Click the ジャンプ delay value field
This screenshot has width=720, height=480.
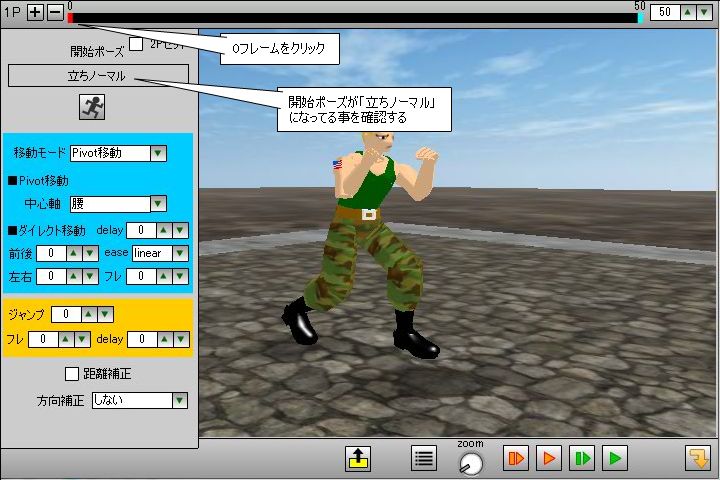pos(142,339)
